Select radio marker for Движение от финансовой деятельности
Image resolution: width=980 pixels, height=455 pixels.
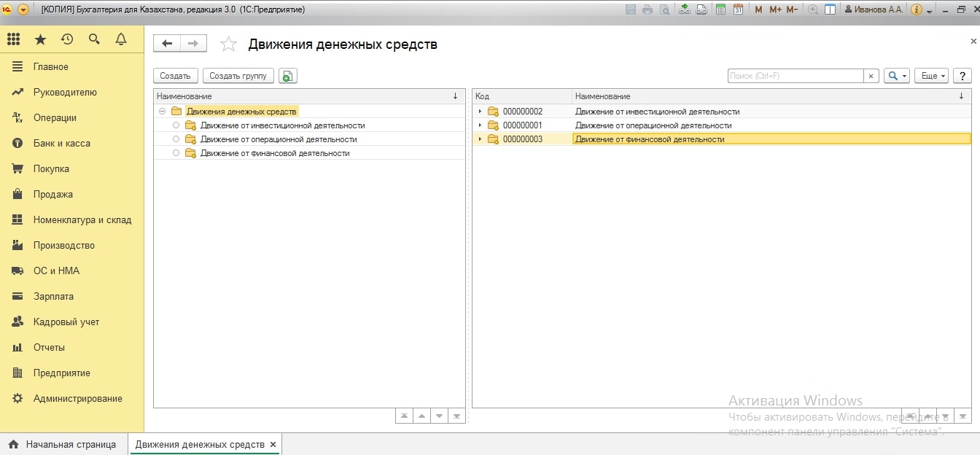[176, 153]
